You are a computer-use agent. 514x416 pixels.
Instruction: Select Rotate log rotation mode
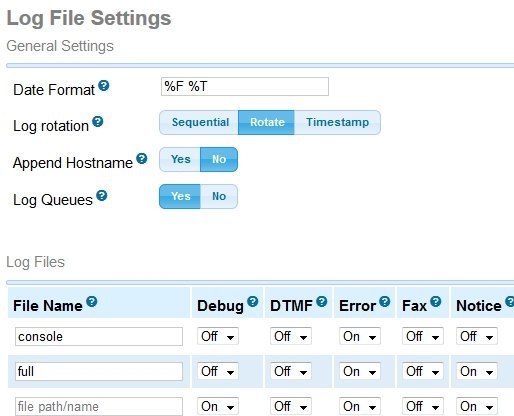pyautogui.click(x=266, y=122)
